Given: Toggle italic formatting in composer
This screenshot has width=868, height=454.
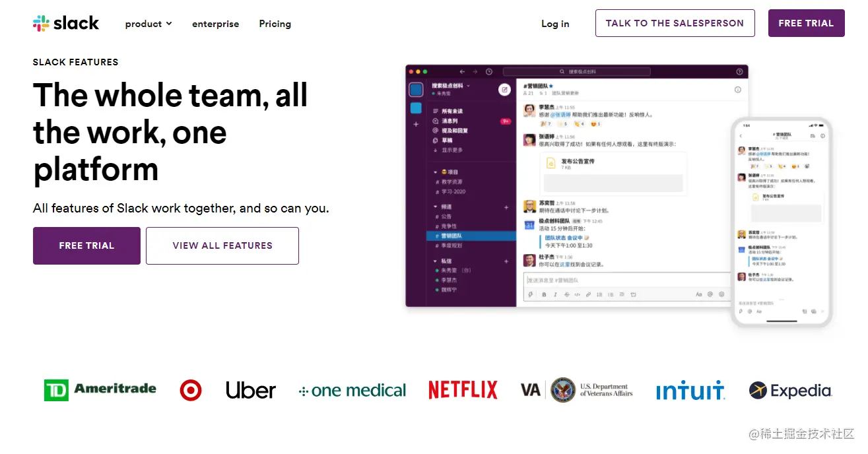Looking at the screenshot, I should 555,294.
